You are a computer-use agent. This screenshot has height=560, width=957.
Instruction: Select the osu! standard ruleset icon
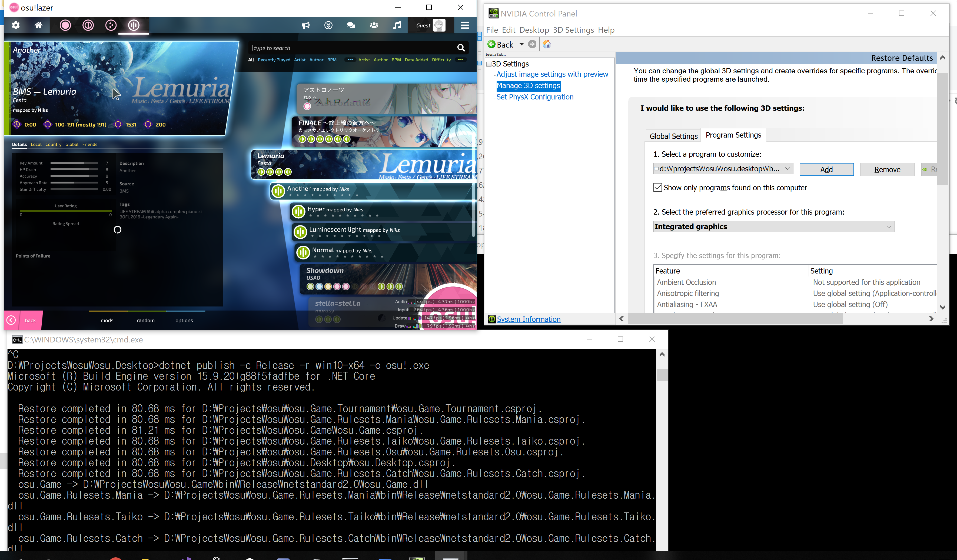65,25
